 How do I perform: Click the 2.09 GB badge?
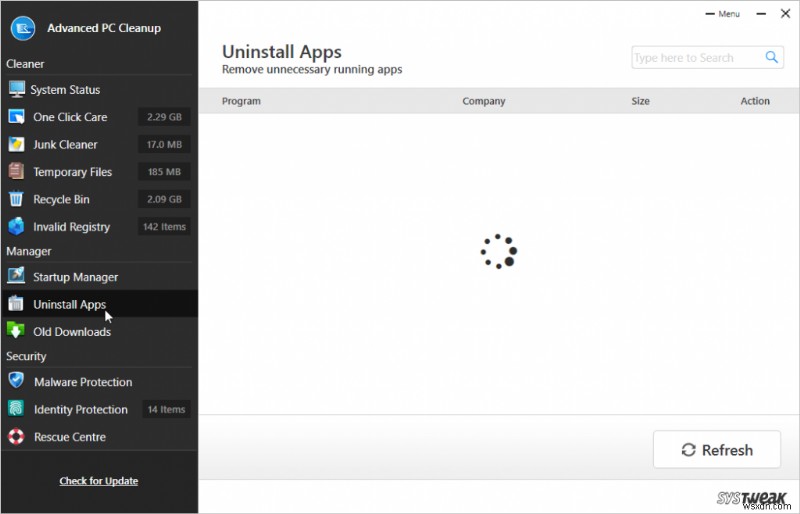[164, 199]
